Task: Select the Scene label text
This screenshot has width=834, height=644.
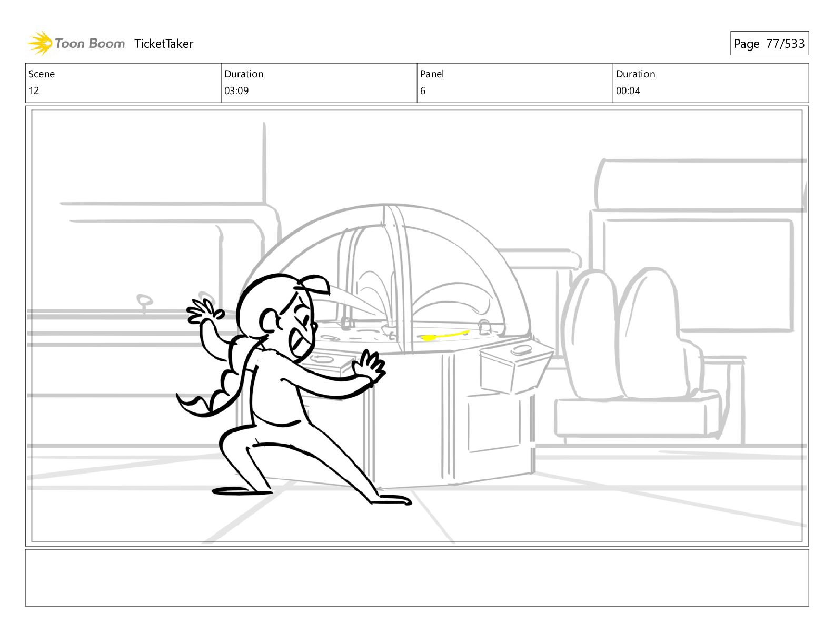Action: pyautogui.click(x=42, y=74)
